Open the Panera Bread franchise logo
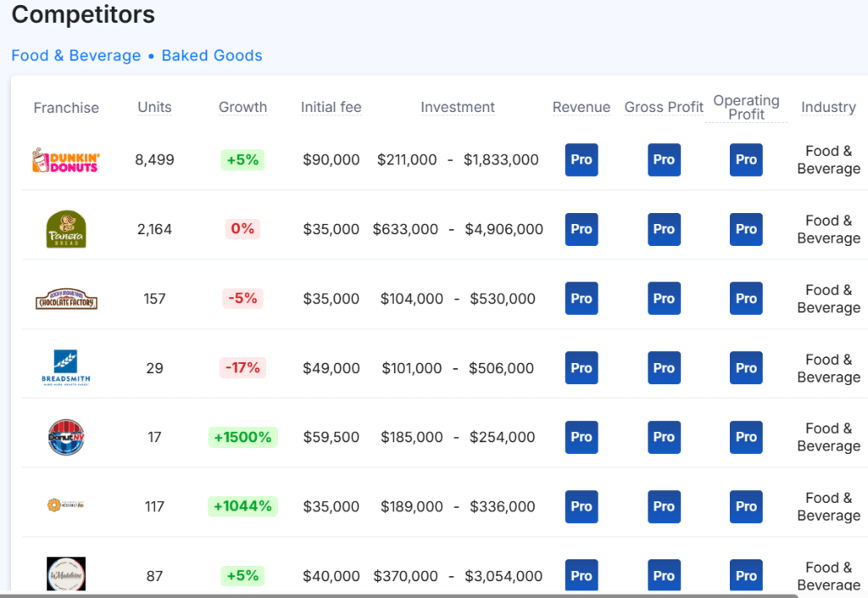The width and height of the screenshot is (868, 598). pos(66,229)
